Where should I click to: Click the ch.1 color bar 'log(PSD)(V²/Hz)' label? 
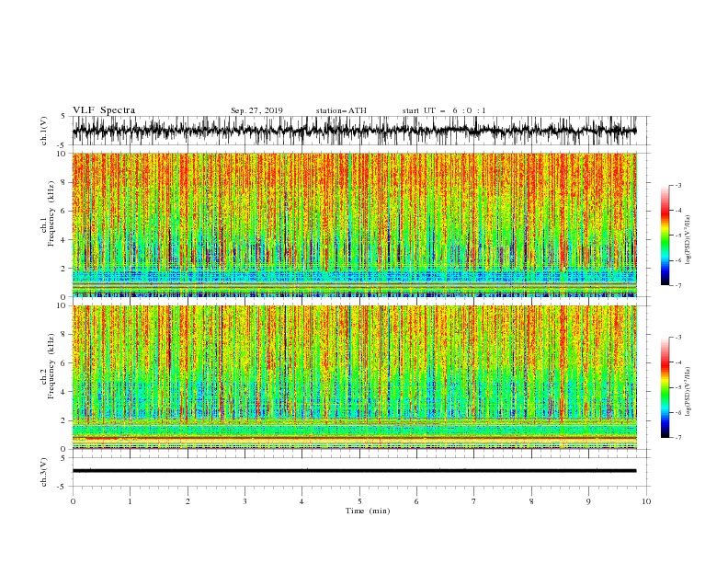point(688,240)
